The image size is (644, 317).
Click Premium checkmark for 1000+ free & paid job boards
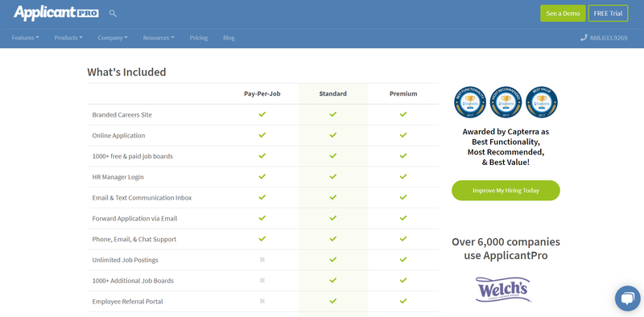point(403,155)
